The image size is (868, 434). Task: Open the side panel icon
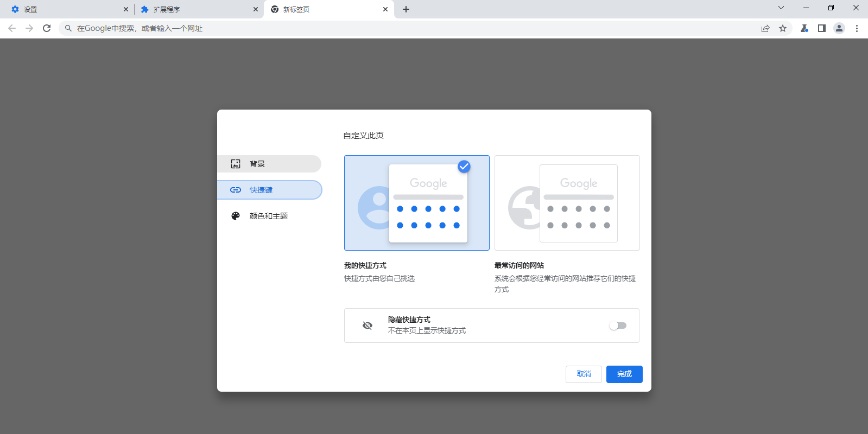pos(822,28)
